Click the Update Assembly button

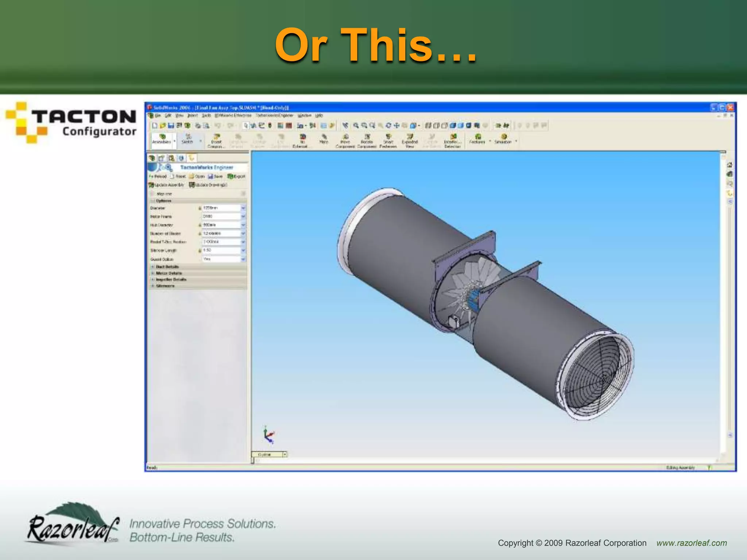point(166,185)
